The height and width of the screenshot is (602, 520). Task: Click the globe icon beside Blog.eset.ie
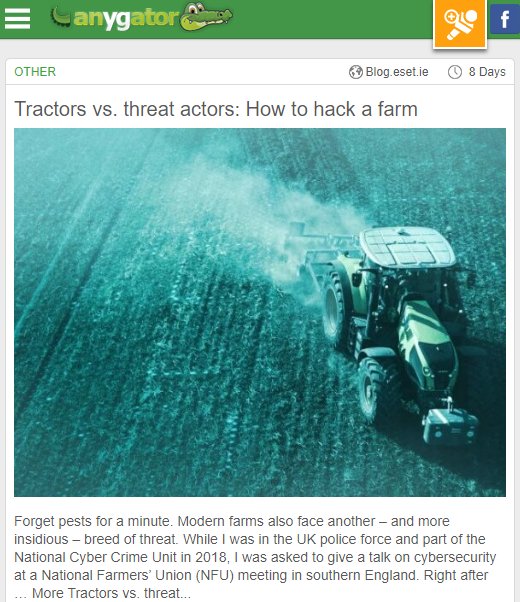coord(356,72)
